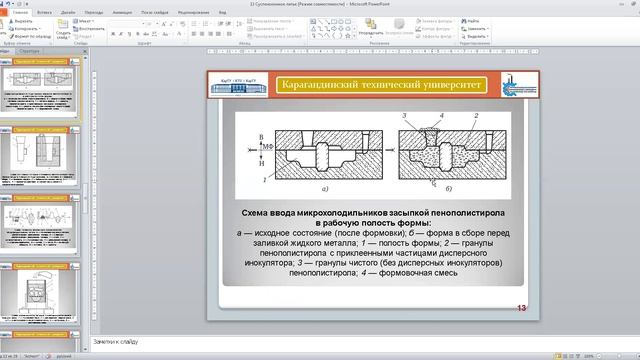Viewport: 640px width, 360px height.
Task: Apply Underline formatting
Action: pos(129,34)
